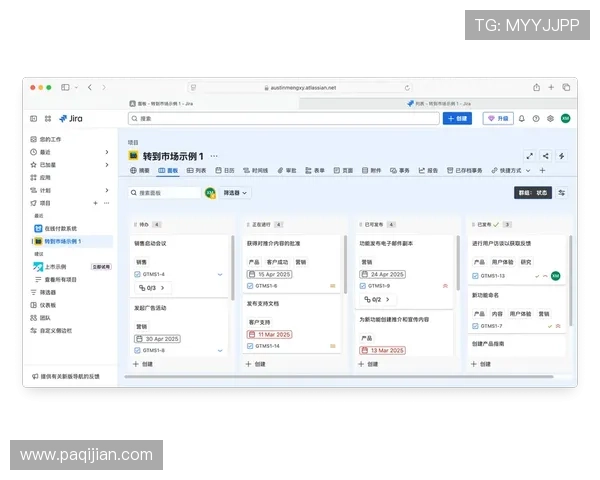The height and width of the screenshot is (480, 600).
Task: Open board view settings sliders icon
Action: [x=561, y=193]
